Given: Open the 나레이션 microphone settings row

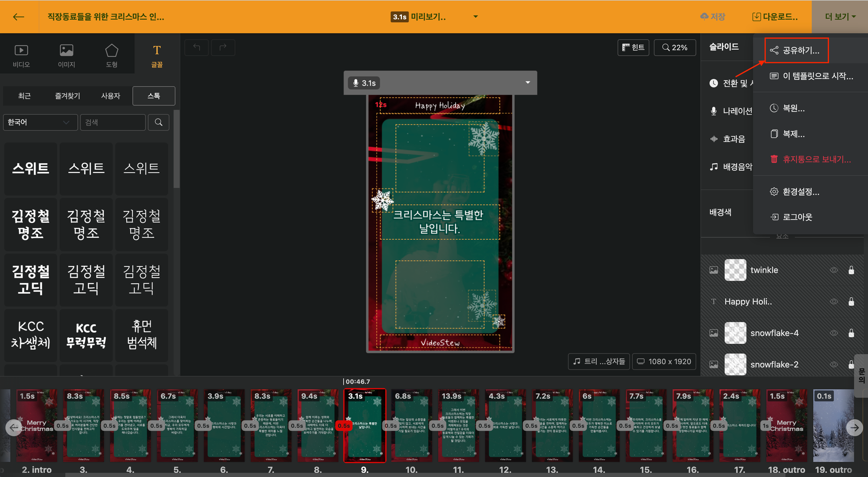Looking at the screenshot, I should (x=730, y=111).
